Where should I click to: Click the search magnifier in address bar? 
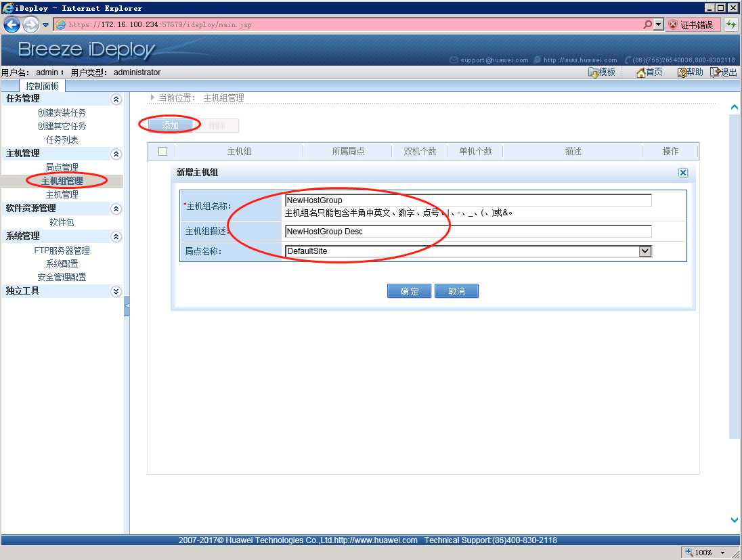pos(647,24)
